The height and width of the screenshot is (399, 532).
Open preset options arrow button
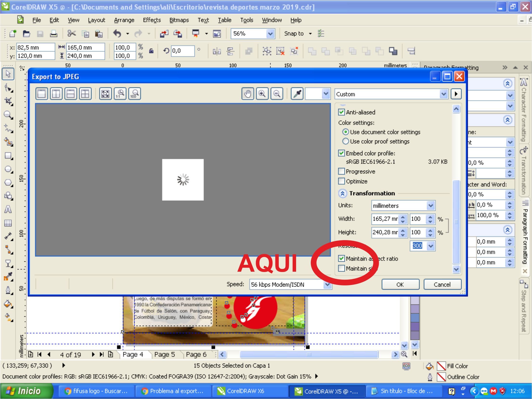click(x=456, y=94)
